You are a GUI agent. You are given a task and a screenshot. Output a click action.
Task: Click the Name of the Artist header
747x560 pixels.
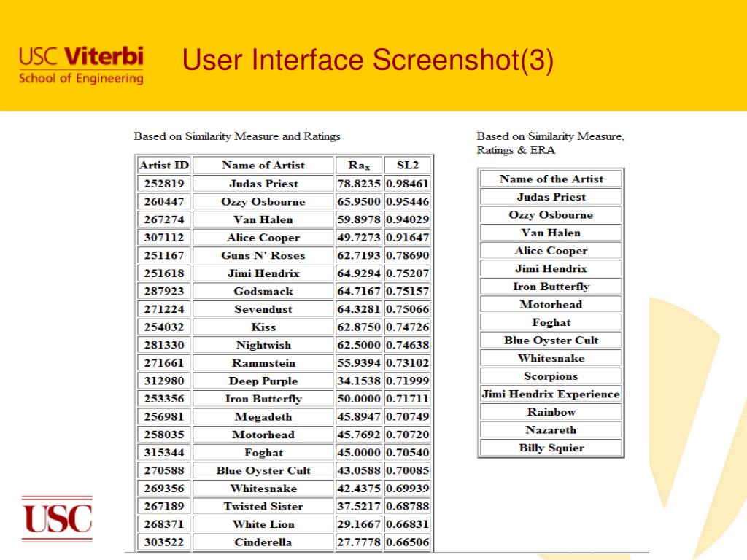click(x=551, y=179)
